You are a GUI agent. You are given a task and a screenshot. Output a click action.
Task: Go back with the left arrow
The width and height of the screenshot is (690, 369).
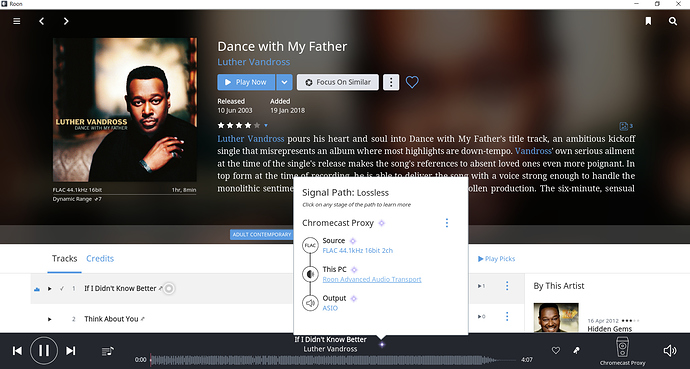coord(41,21)
